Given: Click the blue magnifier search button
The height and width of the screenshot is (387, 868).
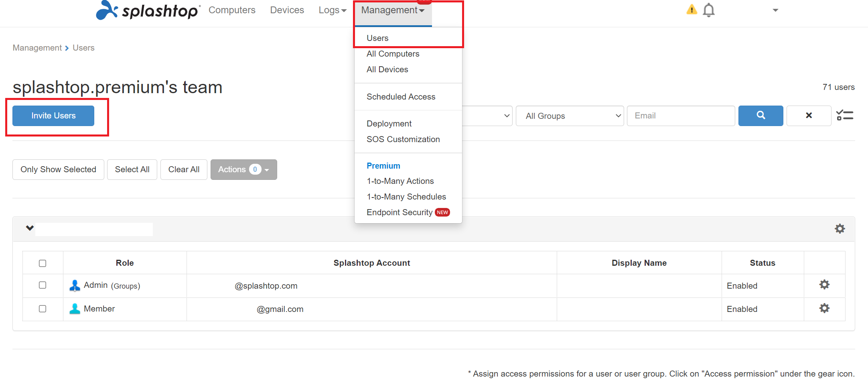Looking at the screenshot, I should 761,116.
